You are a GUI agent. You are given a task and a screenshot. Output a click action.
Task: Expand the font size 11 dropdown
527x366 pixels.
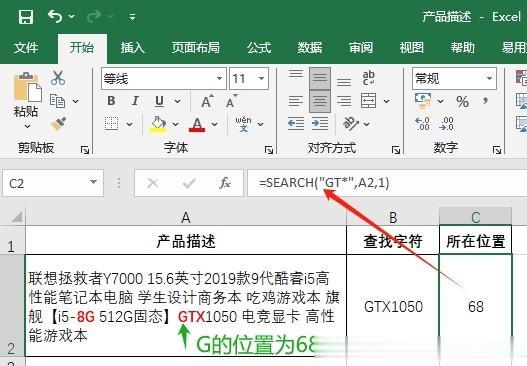(x=261, y=79)
